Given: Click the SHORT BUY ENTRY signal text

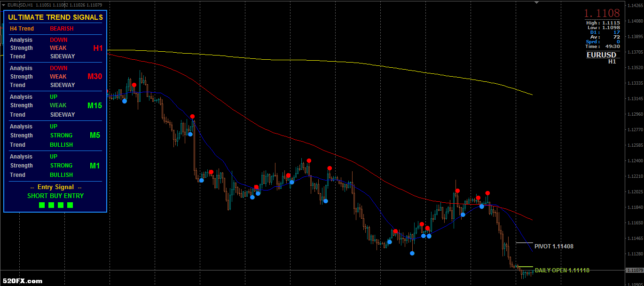Looking at the screenshot, I should coord(55,196).
